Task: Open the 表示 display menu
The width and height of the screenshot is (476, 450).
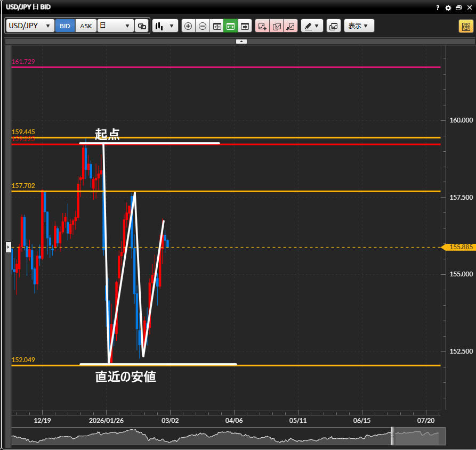Action: click(359, 26)
